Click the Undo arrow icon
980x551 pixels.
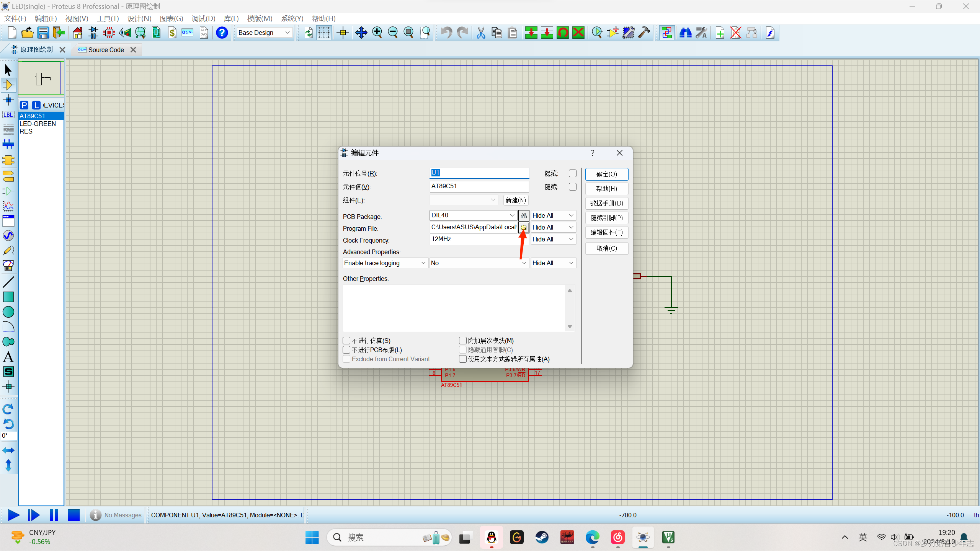click(446, 33)
